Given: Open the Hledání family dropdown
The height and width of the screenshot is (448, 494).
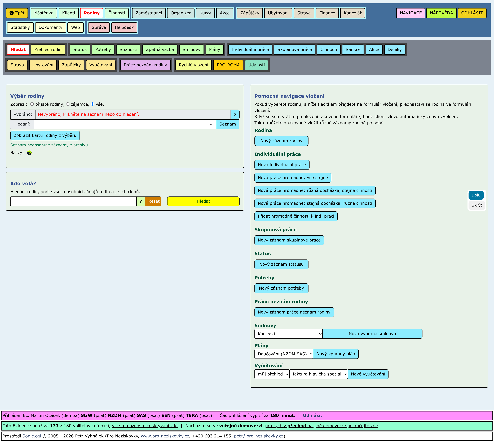Looking at the screenshot, I should [x=125, y=124].
